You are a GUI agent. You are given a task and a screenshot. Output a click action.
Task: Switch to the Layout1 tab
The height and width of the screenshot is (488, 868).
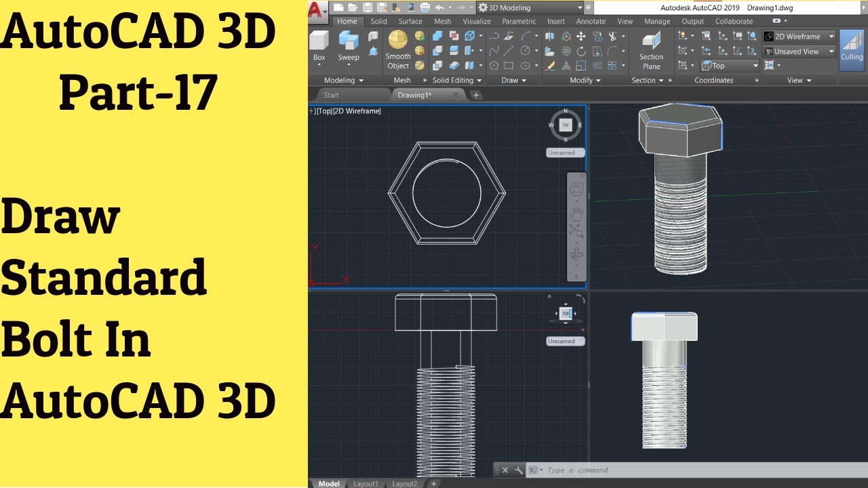point(366,483)
